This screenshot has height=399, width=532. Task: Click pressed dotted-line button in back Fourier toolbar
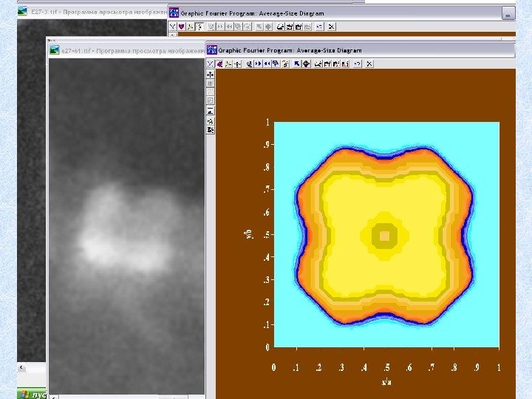[199, 27]
